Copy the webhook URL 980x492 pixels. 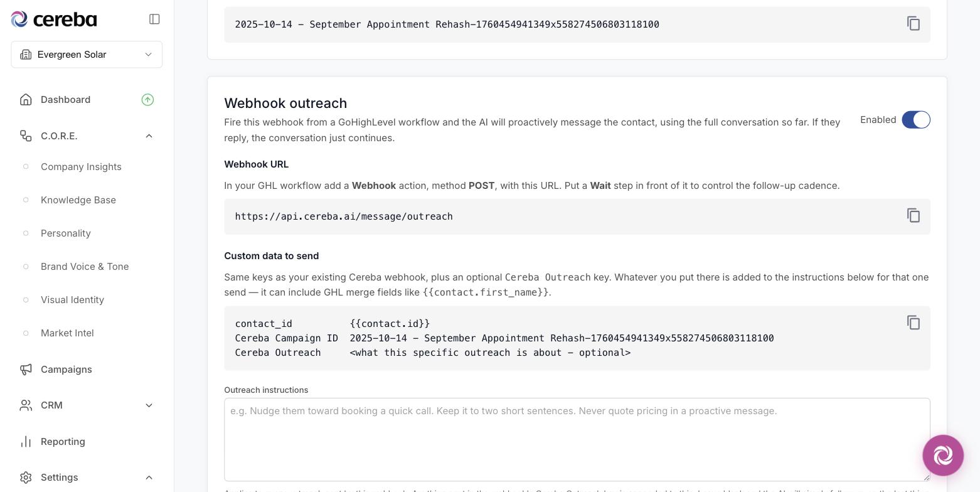point(913,216)
